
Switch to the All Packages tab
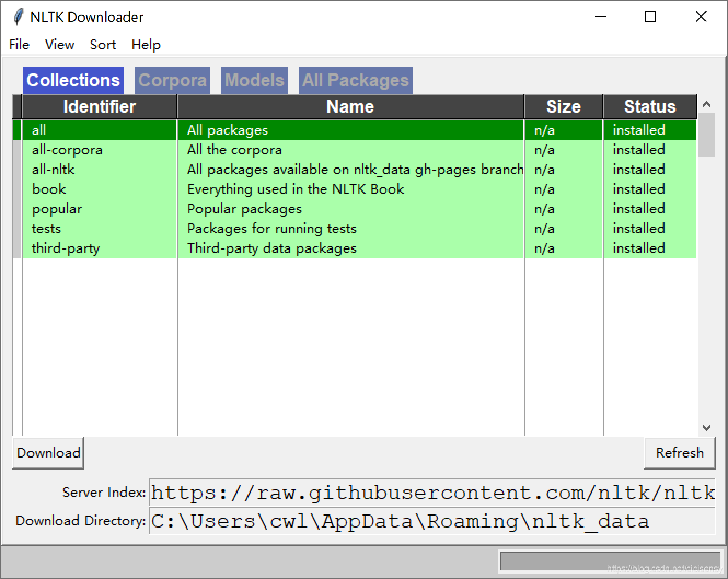[356, 80]
